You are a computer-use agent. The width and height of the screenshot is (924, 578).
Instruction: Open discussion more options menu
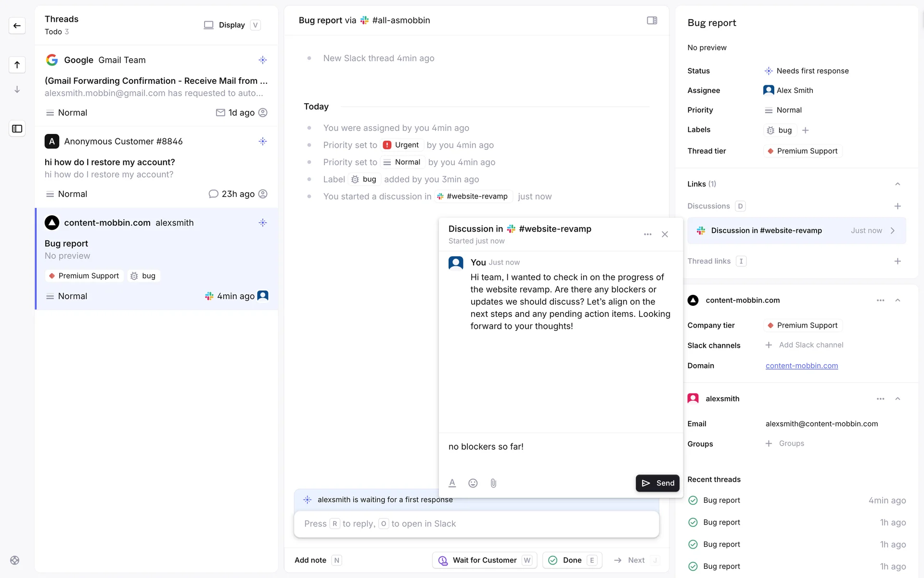[647, 234]
